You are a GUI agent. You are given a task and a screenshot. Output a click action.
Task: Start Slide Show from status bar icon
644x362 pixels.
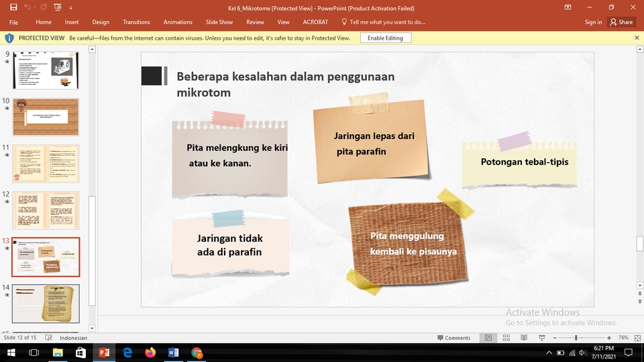point(542,338)
